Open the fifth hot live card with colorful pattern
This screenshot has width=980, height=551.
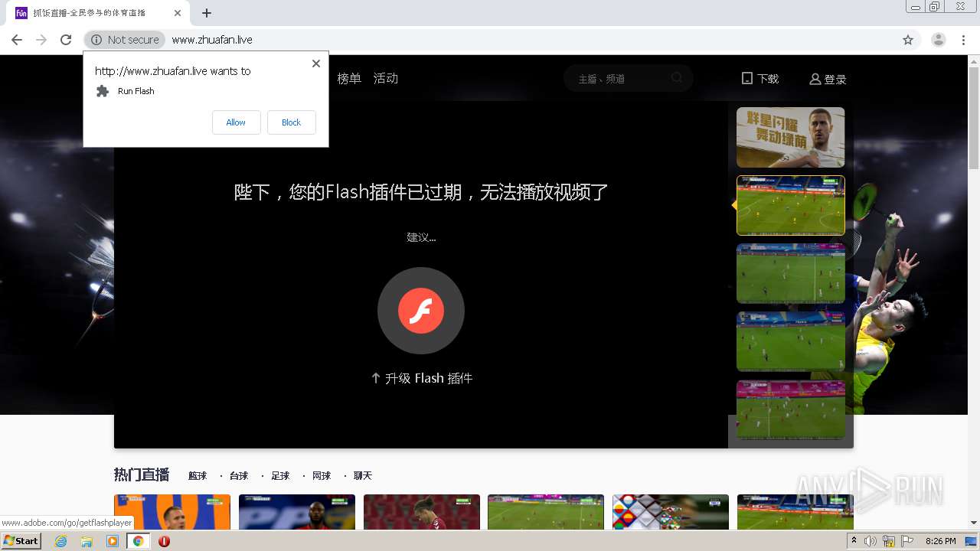671,512
